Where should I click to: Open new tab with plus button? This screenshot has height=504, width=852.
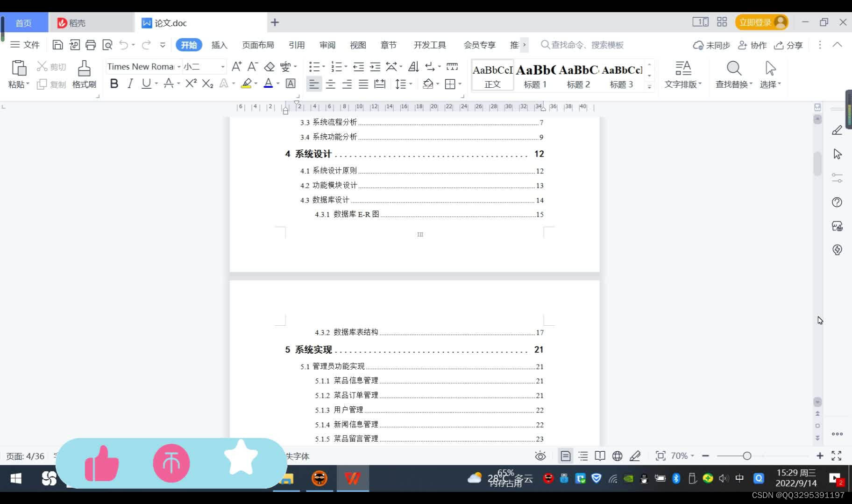click(x=275, y=22)
